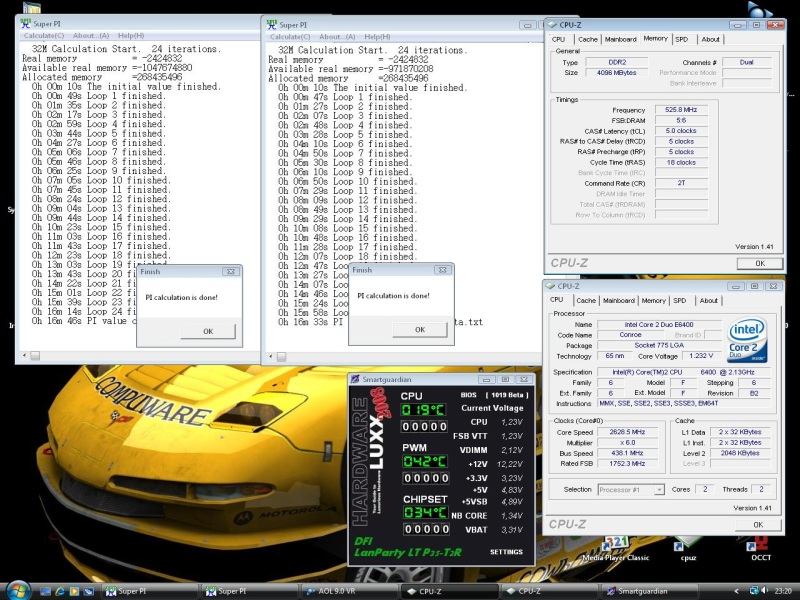Click the Super PI title bar icon
The image size is (800, 600).
(x=26, y=24)
